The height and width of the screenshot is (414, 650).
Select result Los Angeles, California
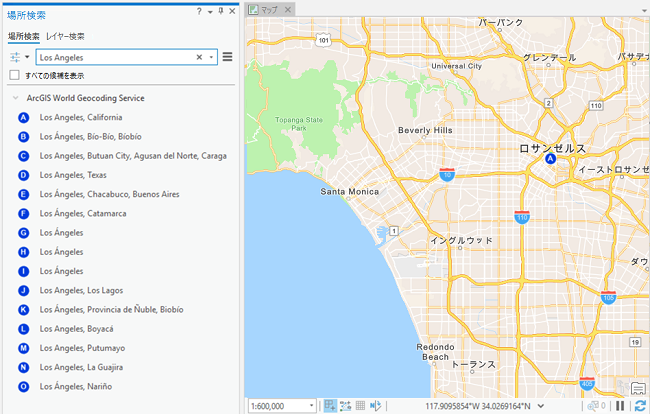tap(81, 118)
